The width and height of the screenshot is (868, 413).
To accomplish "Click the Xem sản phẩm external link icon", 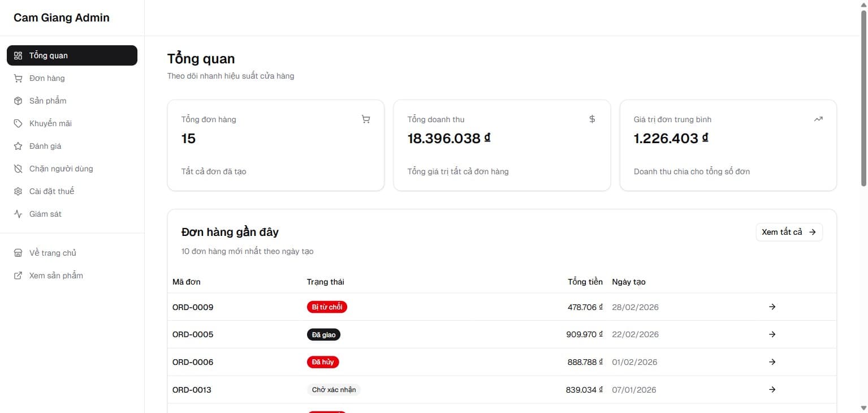I will click(x=18, y=276).
